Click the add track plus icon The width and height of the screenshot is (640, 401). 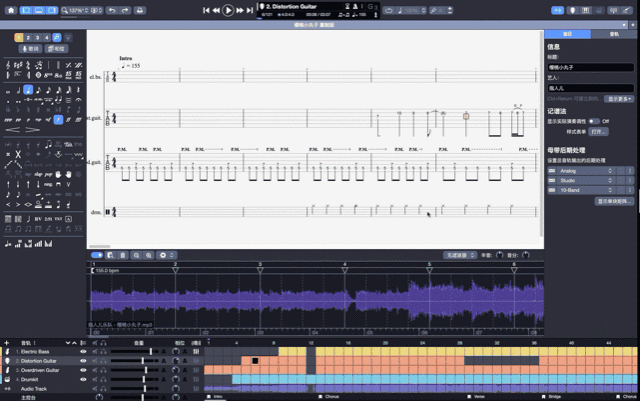pos(5,342)
